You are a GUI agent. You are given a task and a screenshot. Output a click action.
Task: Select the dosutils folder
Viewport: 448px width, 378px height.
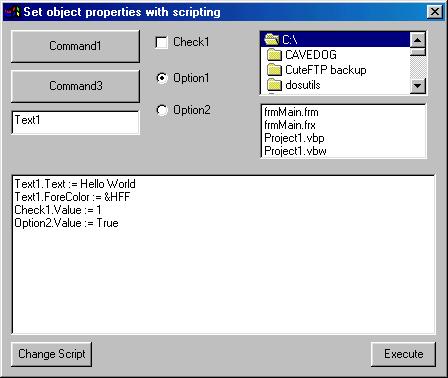pos(335,85)
